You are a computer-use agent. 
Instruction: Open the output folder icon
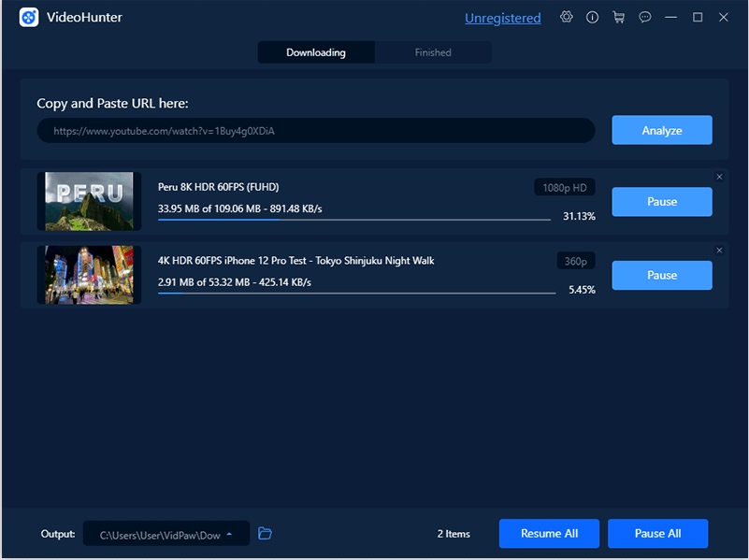(265, 533)
